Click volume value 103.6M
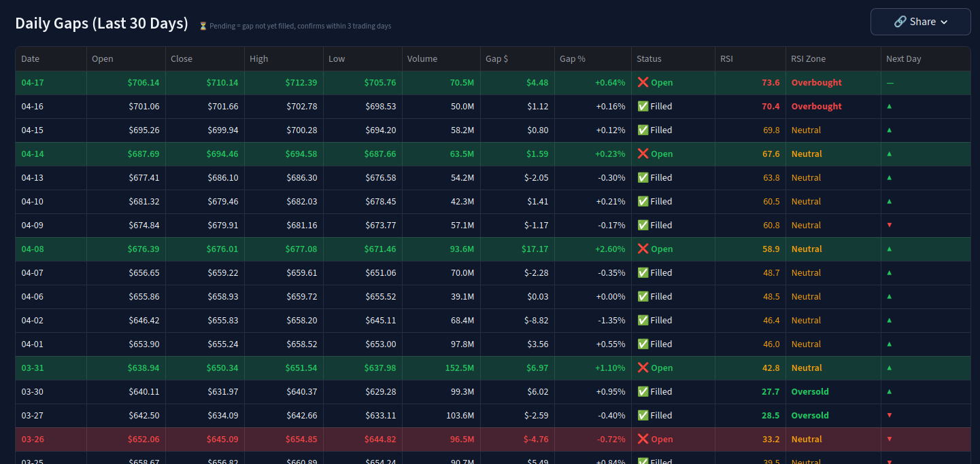Image resolution: width=980 pixels, height=464 pixels. (459, 415)
